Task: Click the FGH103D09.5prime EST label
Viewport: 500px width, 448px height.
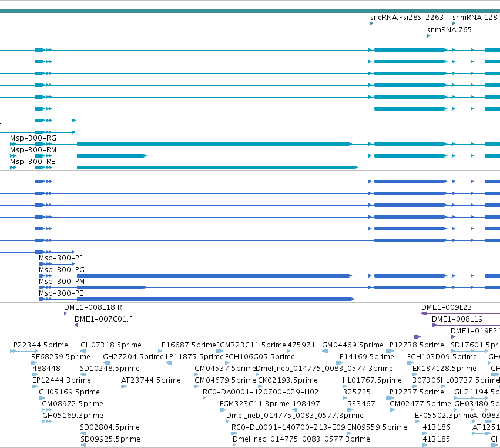Action: [x=442, y=357]
